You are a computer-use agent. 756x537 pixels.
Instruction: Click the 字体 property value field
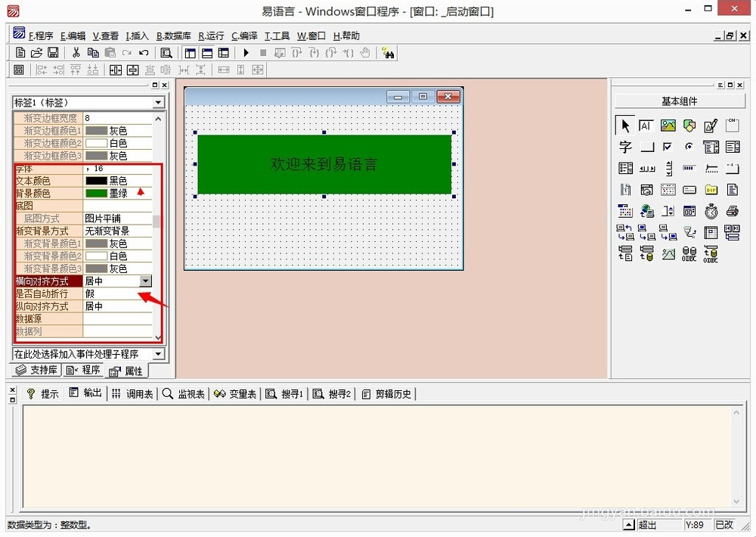118,169
